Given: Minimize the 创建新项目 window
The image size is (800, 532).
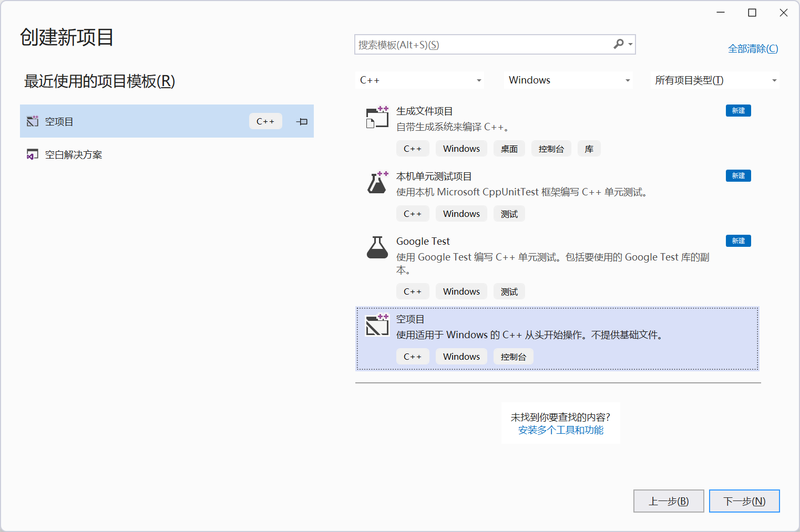Looking at the screenshot, I should pos(721,13).
